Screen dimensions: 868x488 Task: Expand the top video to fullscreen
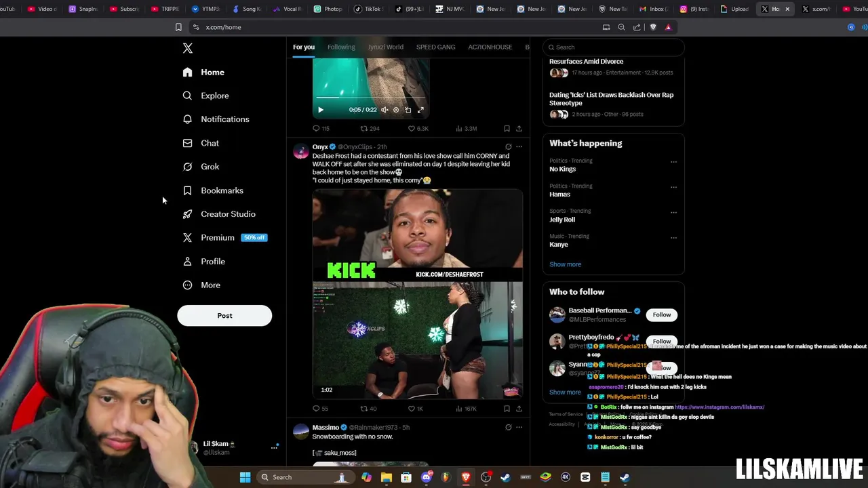420,110
